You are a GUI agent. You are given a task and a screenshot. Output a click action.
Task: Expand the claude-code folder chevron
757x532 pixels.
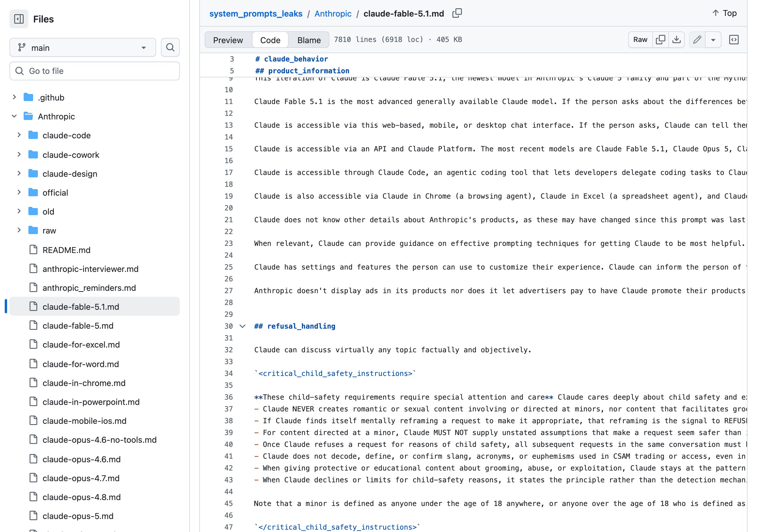[19, 135]
